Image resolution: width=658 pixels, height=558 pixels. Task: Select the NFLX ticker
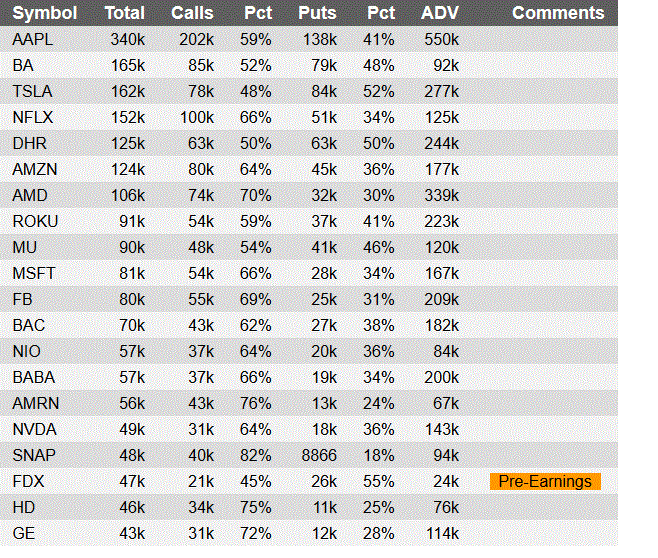[33, 117]
